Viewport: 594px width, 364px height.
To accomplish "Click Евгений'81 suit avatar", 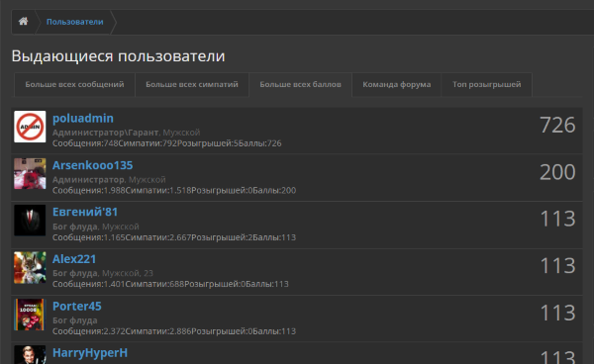I will click(30, 221).
